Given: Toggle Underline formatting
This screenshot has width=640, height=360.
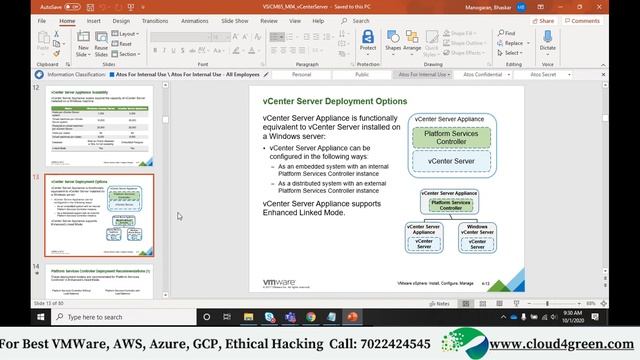Looking at the screenshot, I should point(173,51).
